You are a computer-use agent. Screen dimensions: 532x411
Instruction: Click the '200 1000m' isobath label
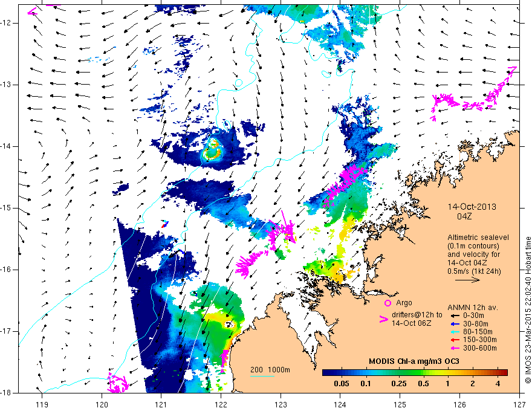coord(270,370)
